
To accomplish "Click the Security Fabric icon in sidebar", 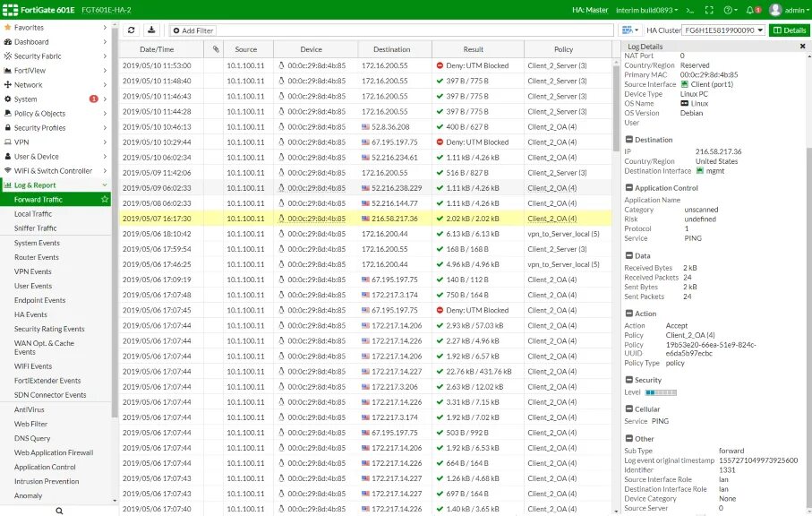I will tap(7, 56).
